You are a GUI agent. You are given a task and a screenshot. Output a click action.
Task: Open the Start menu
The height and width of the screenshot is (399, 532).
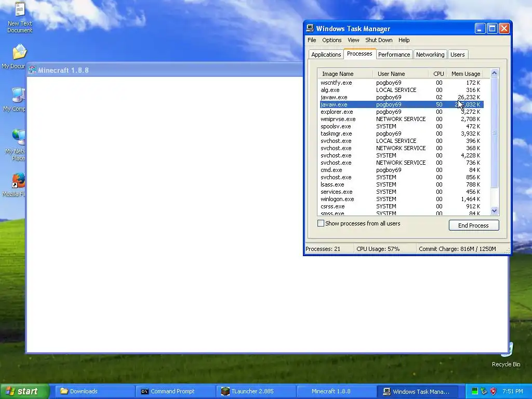24,391
